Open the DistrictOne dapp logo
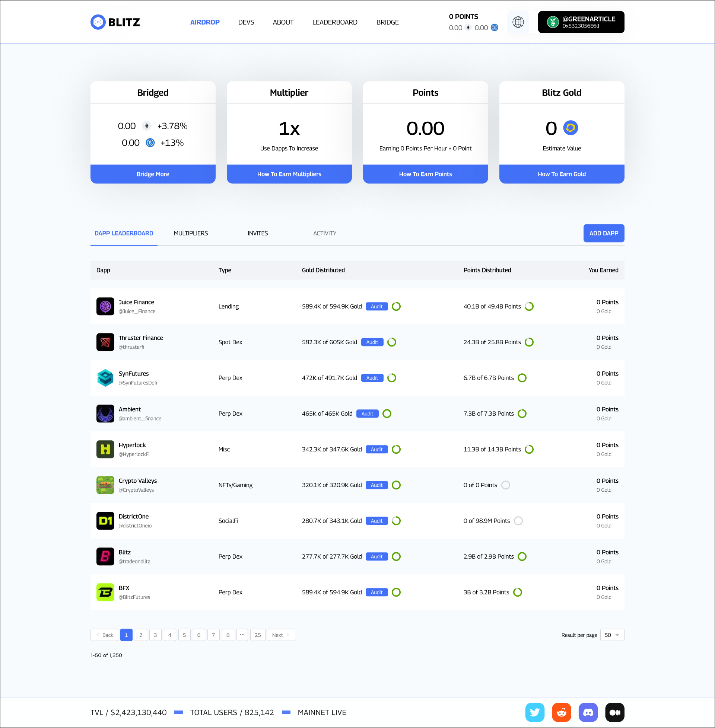 click(105, 521)
